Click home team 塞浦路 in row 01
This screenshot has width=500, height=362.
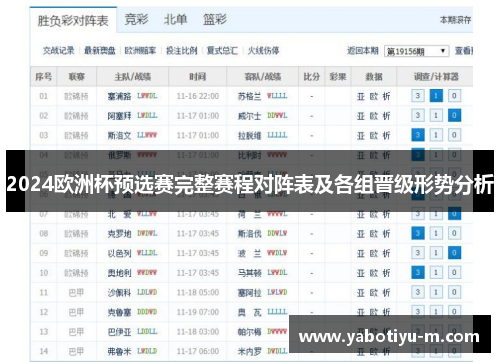click(119, 96)
